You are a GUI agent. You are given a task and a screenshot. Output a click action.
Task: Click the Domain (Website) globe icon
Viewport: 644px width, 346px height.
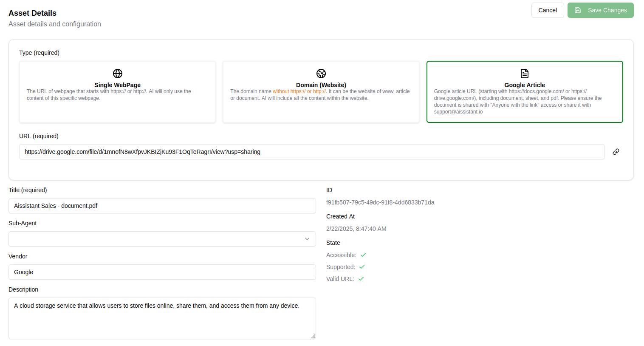tap(321, 74)
